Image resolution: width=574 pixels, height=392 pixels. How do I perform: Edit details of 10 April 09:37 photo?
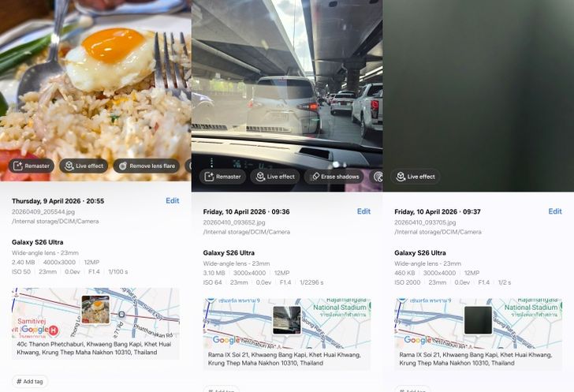(x=555, y=211)
